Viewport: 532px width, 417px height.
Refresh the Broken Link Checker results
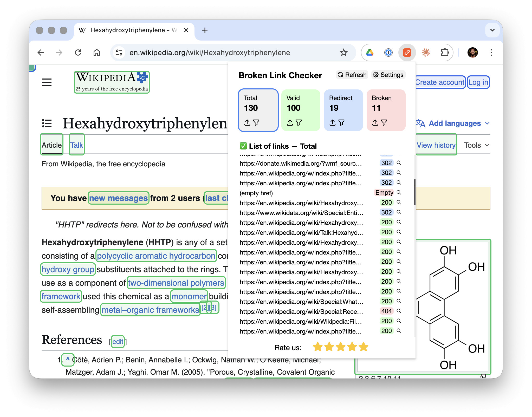tap(352, 75)
